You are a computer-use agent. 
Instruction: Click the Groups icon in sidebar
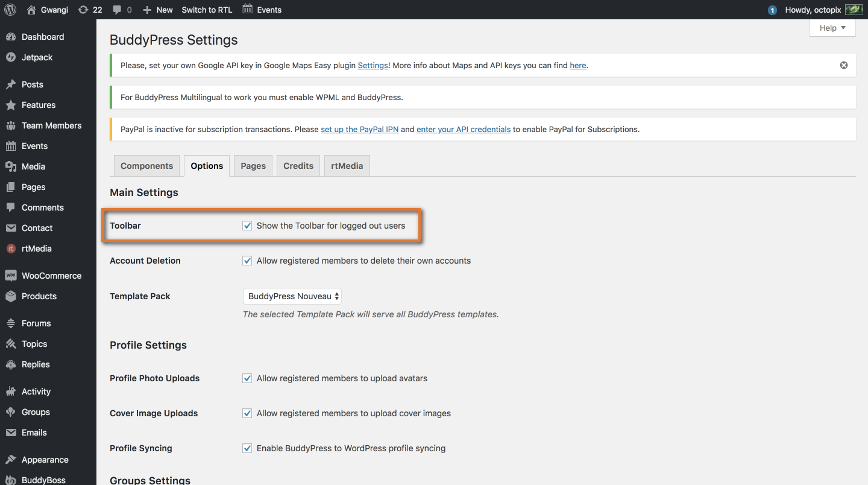11,412
